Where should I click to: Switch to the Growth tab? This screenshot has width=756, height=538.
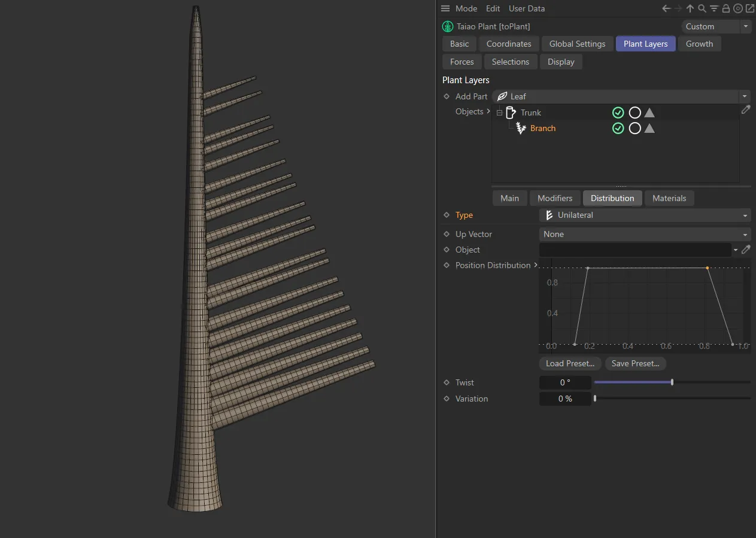coord(699,44)
